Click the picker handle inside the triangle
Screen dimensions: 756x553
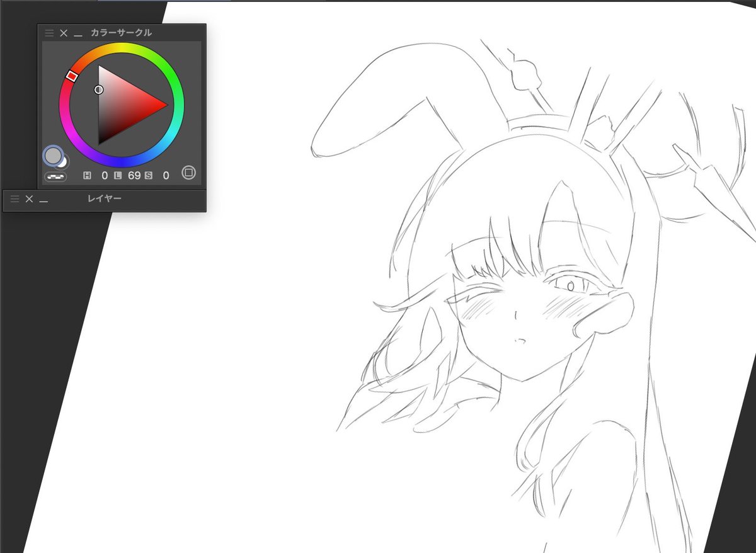(x=99, y=90)
